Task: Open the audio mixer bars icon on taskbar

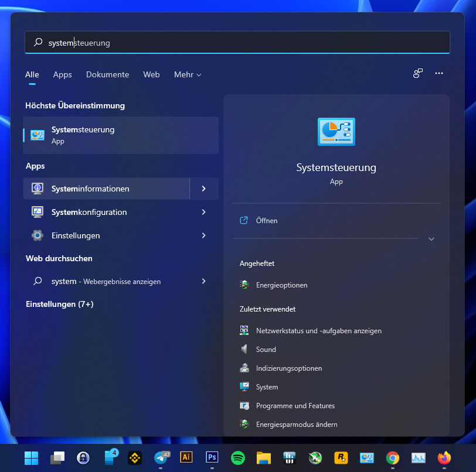Action: pyautogui.click(x=290, y=458)
